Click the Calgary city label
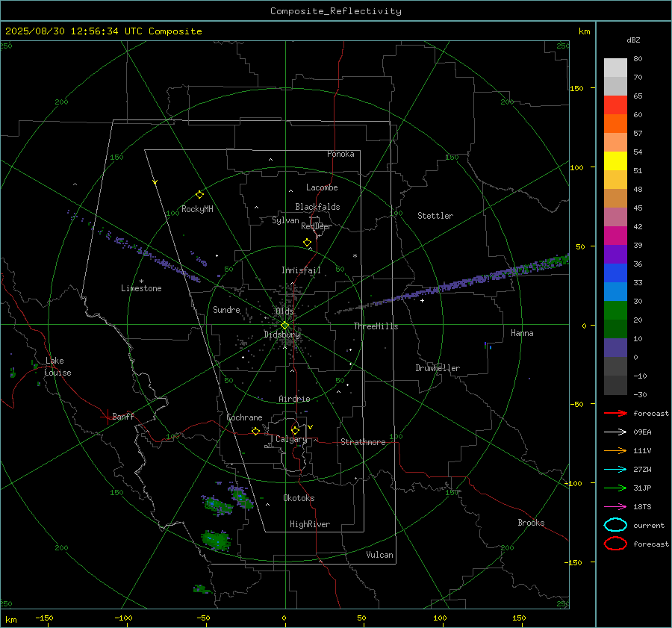672x628 pixels. click(x=291, y=439)
